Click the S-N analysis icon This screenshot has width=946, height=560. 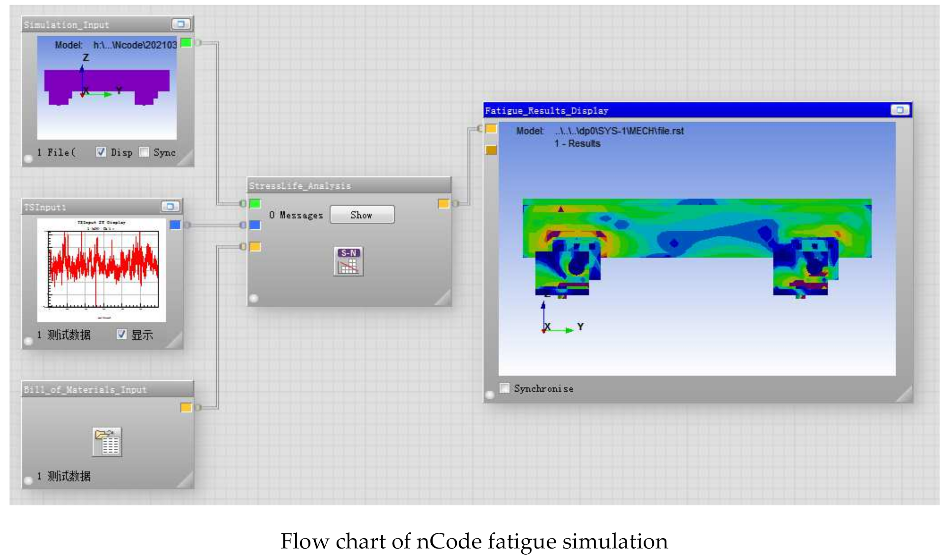click(348, 261)
